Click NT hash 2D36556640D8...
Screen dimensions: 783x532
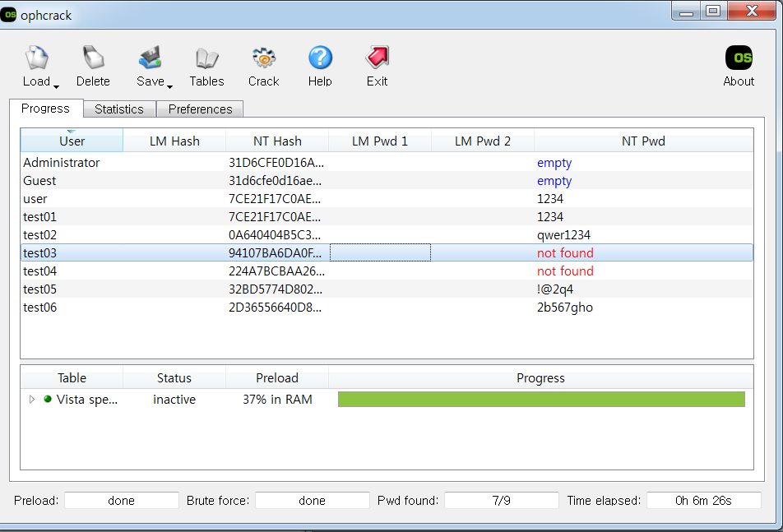coord(276,307)
